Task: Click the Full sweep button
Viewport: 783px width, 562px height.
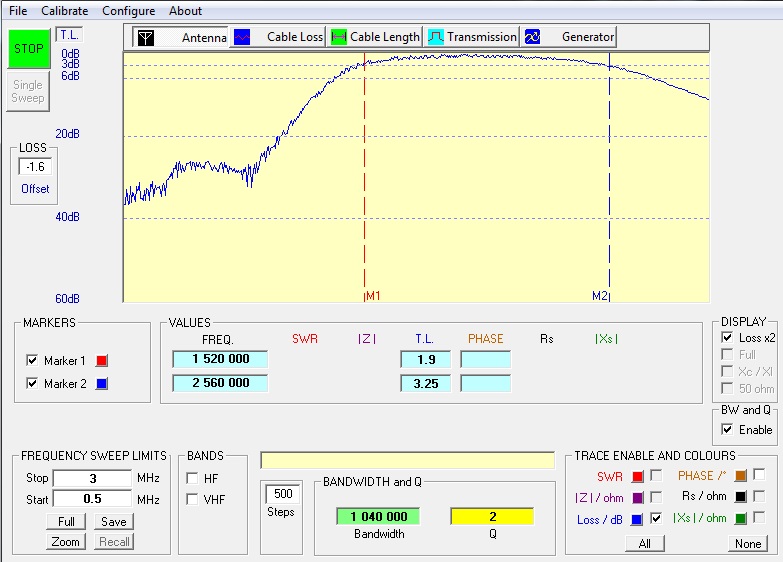Action: 65,521
